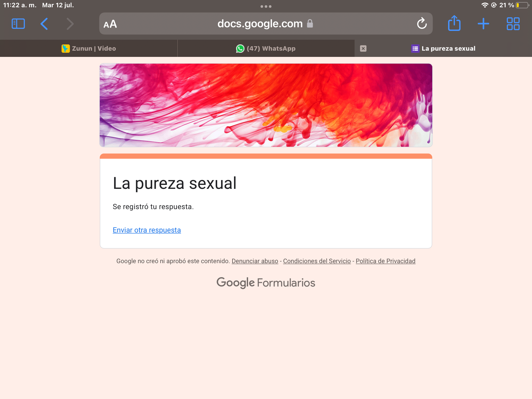Open a new tab with plus button
This screenshot has width=532, height=399.
[x=483, y=24]
